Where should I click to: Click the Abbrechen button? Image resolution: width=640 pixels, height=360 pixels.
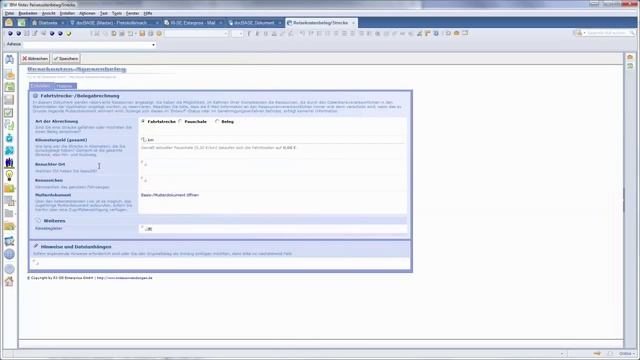tap(35, 59)
